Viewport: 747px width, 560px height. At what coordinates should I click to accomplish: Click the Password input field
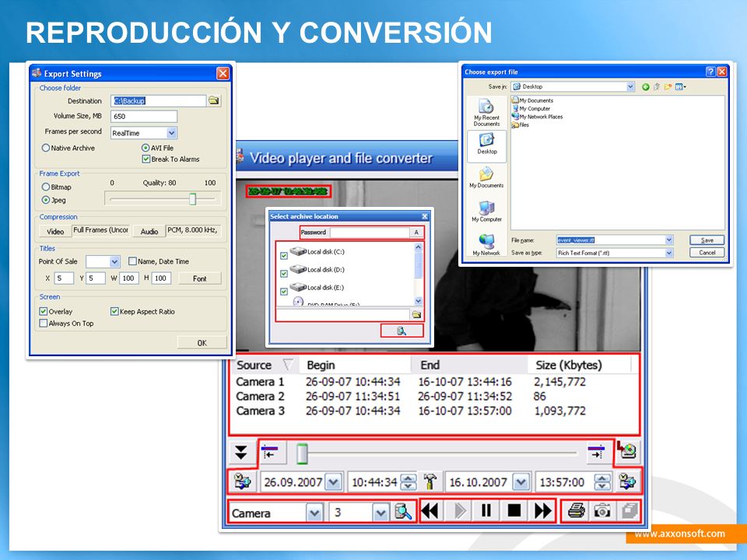(x=370, y=233)
